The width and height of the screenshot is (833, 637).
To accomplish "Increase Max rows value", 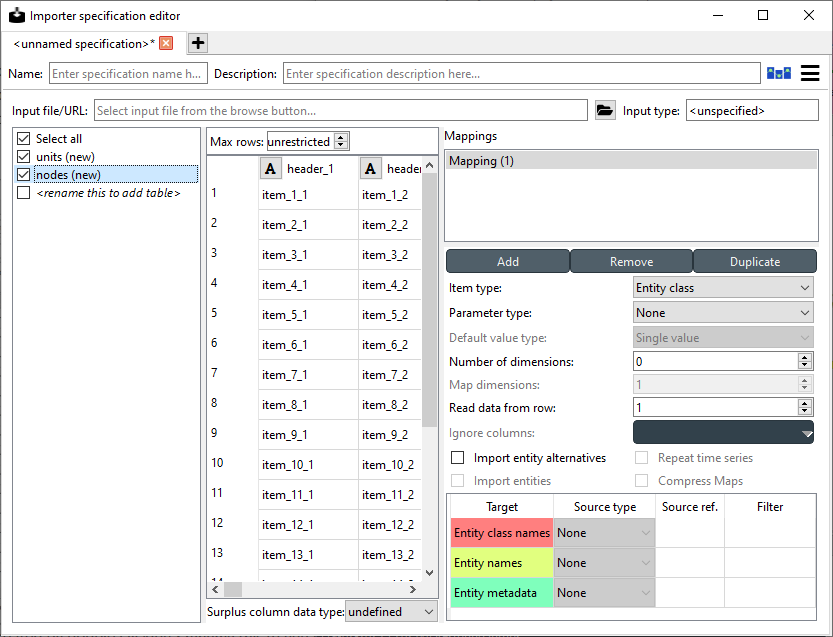I will click(342, 138).
